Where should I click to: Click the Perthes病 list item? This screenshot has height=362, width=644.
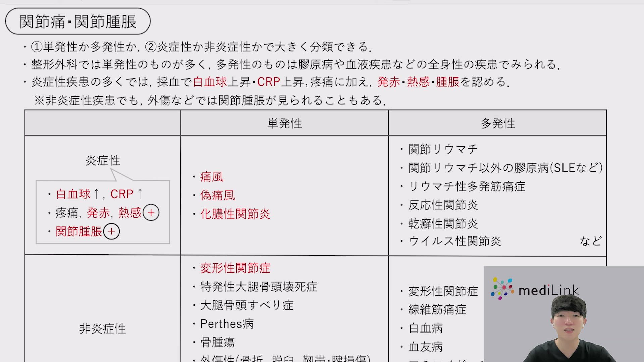click(227, 324)
